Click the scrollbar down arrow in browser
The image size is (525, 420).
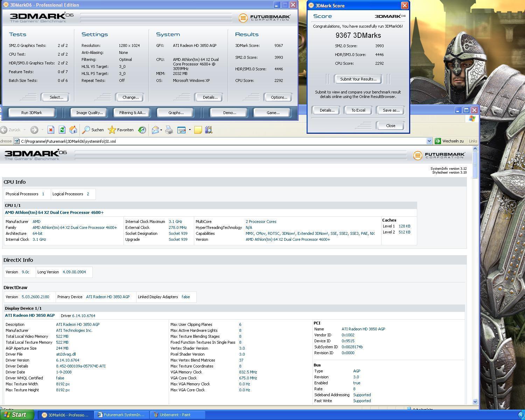coord(475,401)
